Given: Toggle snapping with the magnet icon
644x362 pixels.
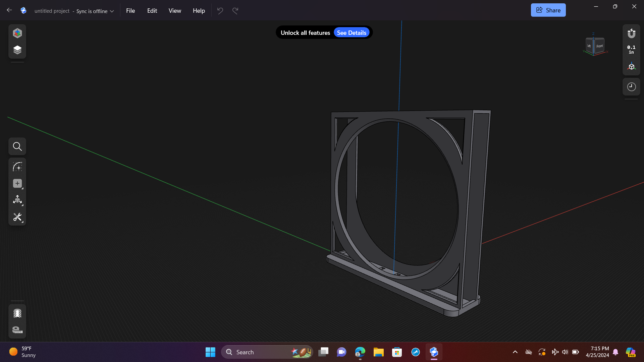Looking at the screenshot, I should point(632,33).
